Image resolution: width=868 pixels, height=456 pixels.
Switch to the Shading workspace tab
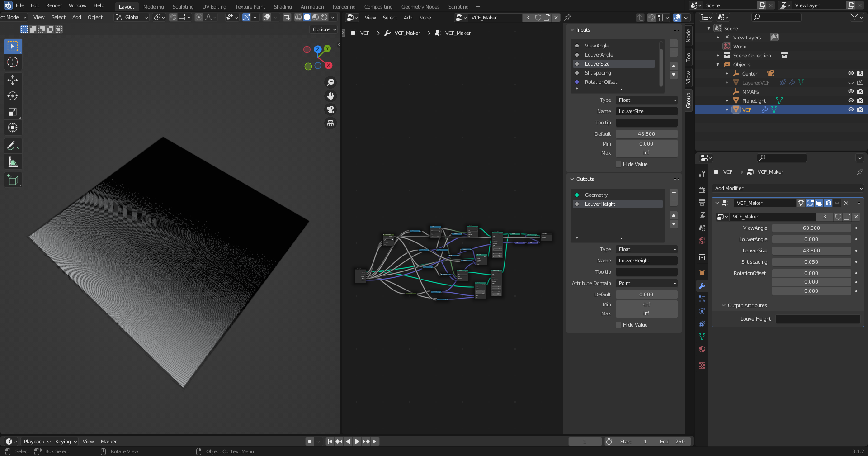283,7
